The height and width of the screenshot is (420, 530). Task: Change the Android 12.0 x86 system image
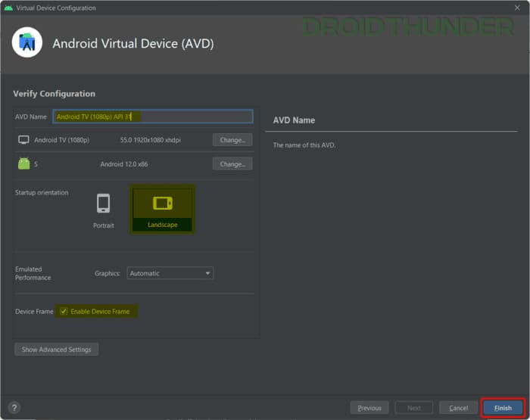(232, 164)
